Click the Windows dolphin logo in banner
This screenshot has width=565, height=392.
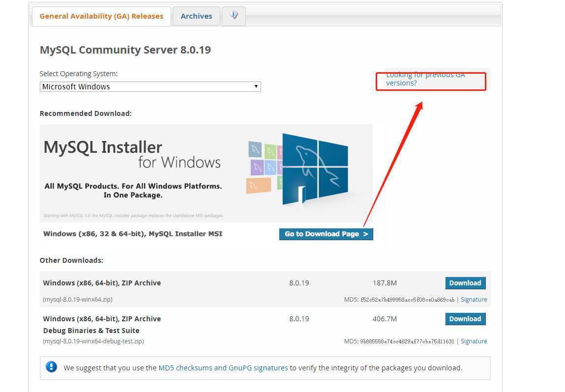tap(315, 169)
